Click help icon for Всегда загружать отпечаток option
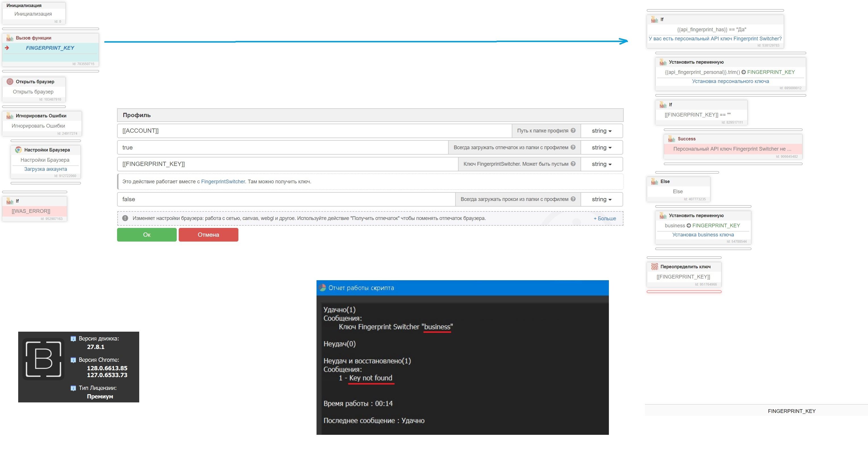The width and height of the screenshot is (868, 453). coord(573,147)
